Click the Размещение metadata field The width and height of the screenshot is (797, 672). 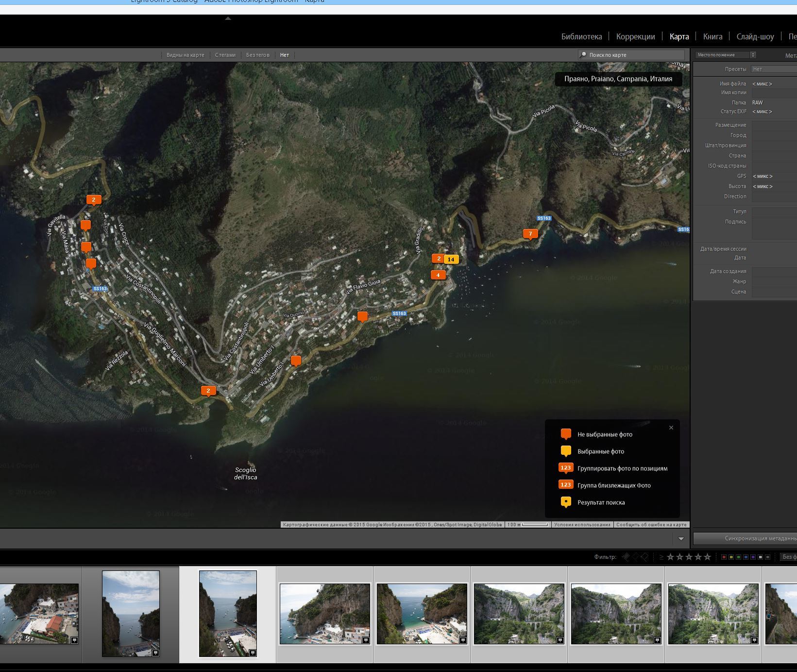[x=774, y=125]
